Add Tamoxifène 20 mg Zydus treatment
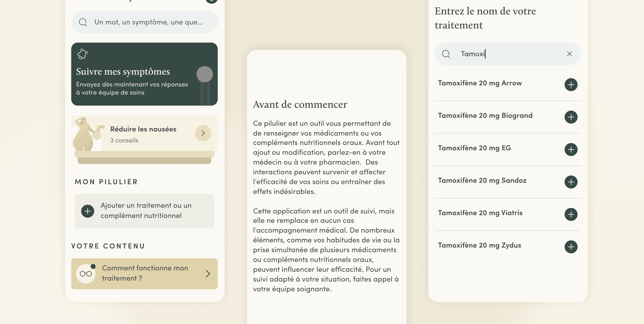The height and width of the screenshot is (324, 644). 571,247
